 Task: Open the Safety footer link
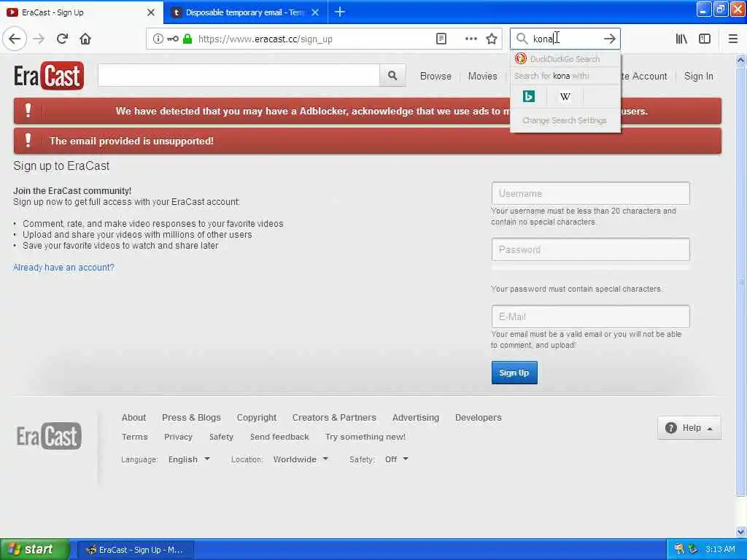coord(221,437)
